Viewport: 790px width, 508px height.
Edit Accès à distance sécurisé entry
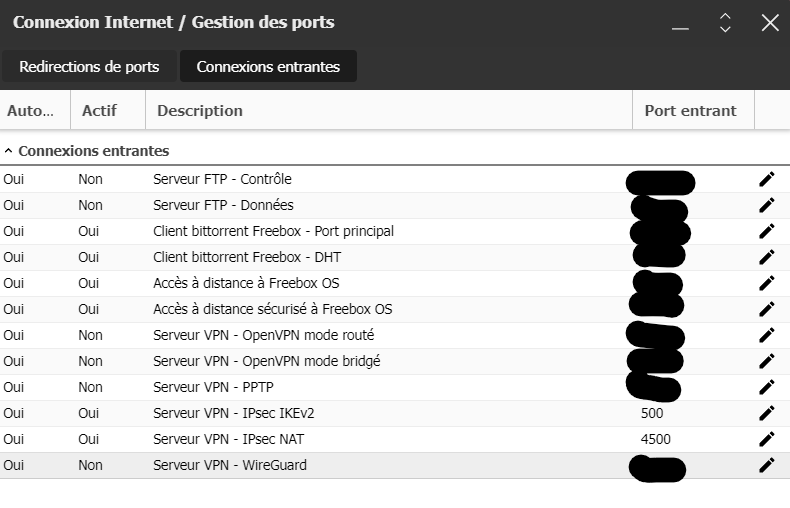(766, 309)
